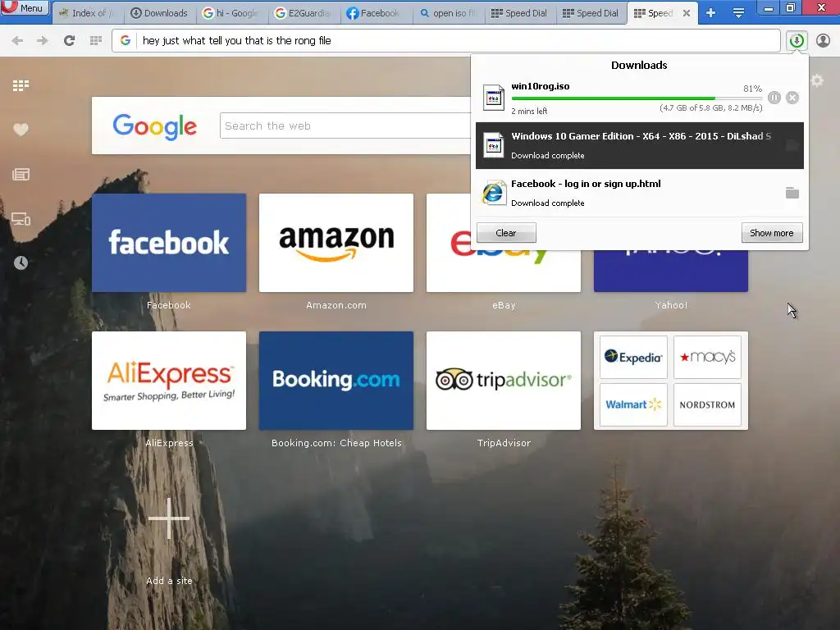The image size is (840, 630).
Task: Switch to the first Speed Dial tab
Action: pos(519,13)
